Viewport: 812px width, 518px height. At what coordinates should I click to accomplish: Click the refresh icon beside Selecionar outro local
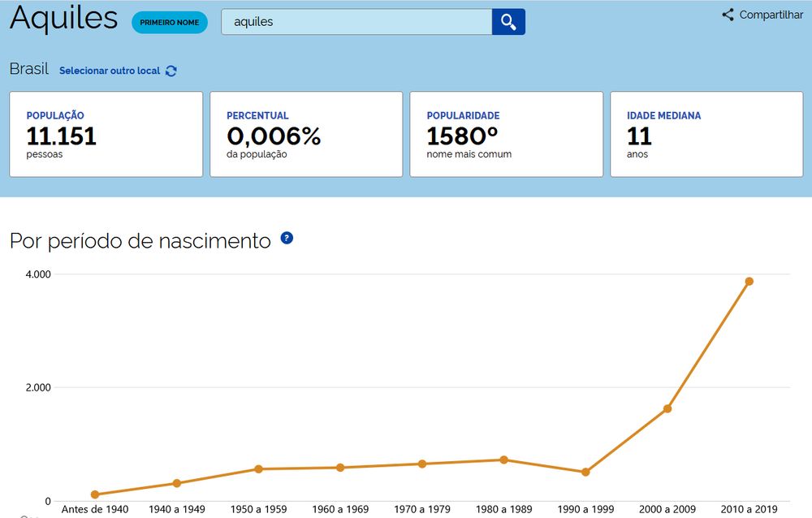[x=171, y=71]
